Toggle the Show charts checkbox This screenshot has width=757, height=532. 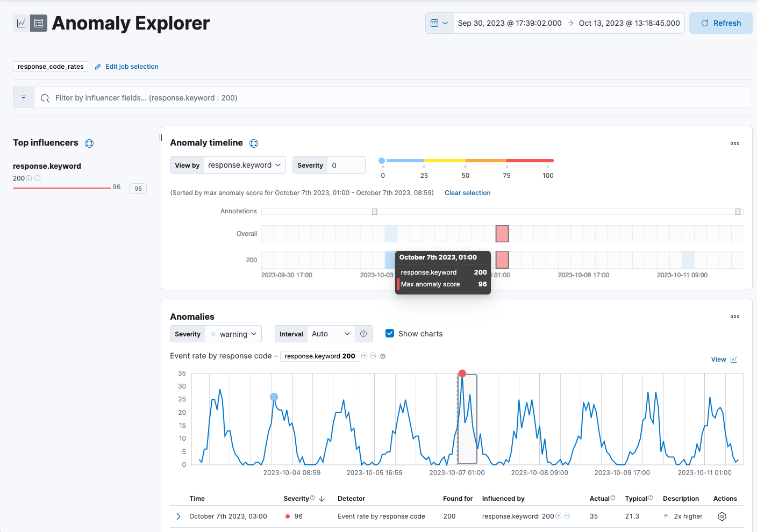click(390, 334)
